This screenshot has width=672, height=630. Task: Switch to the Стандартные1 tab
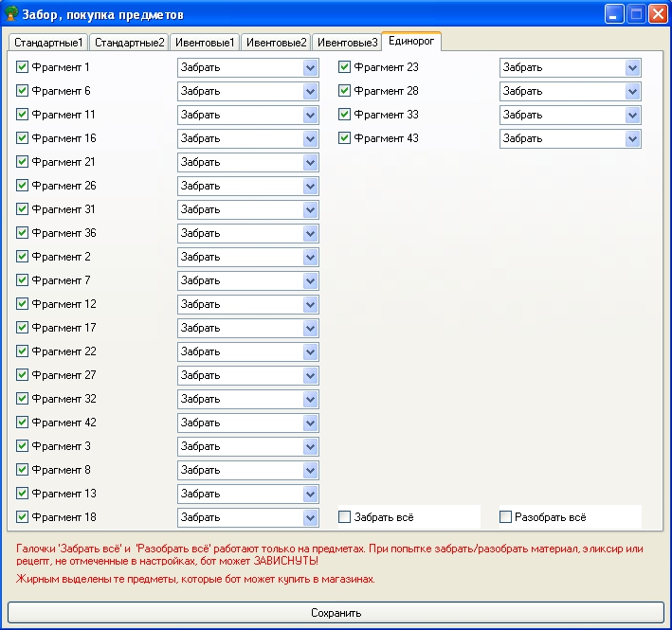(x=48, y=43)
